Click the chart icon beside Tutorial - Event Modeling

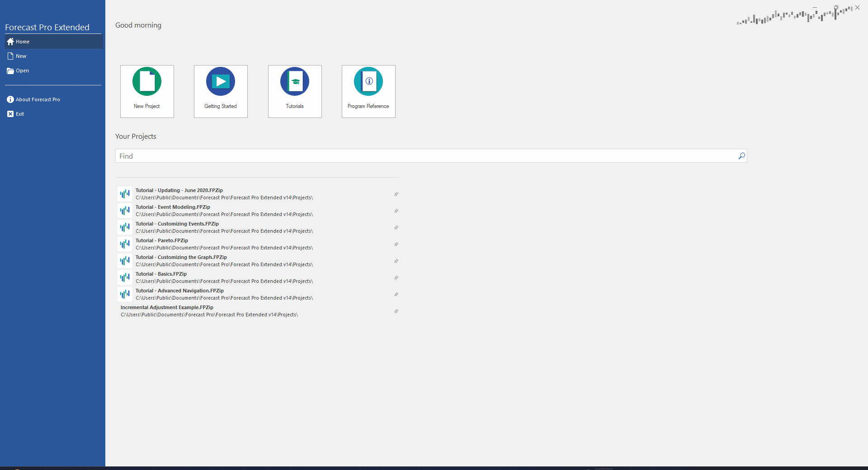tap(125, 211)
